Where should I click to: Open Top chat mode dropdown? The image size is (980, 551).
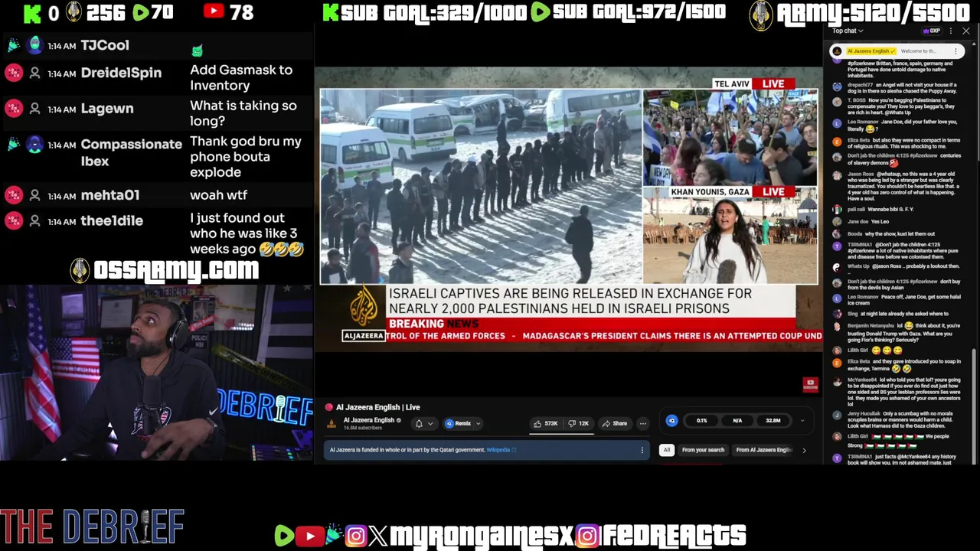tap(848, 31)
